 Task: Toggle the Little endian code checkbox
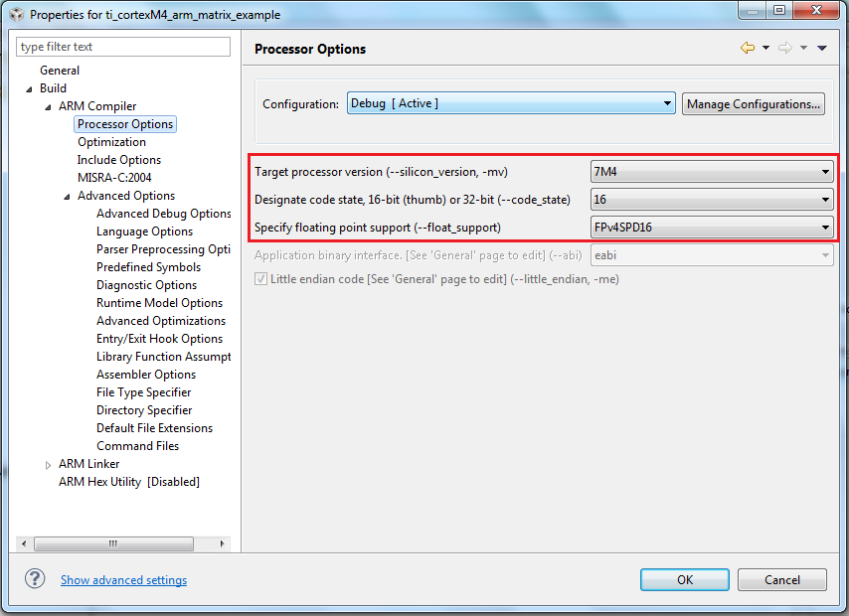click(x=261, y=280)
